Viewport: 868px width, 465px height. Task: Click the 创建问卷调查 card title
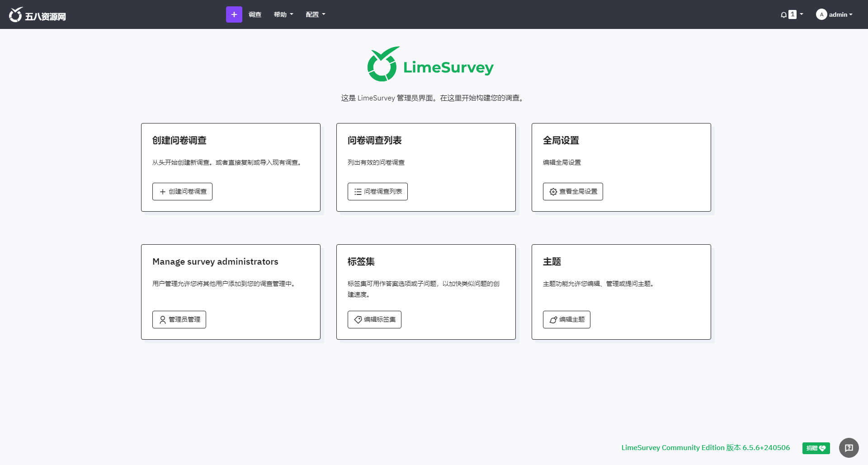[179, 140]
